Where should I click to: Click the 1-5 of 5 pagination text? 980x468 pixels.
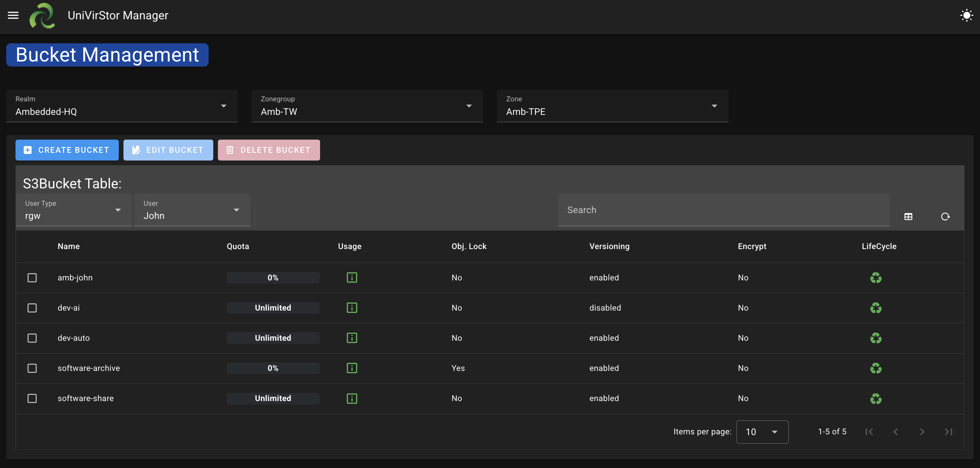coord(832,432)
